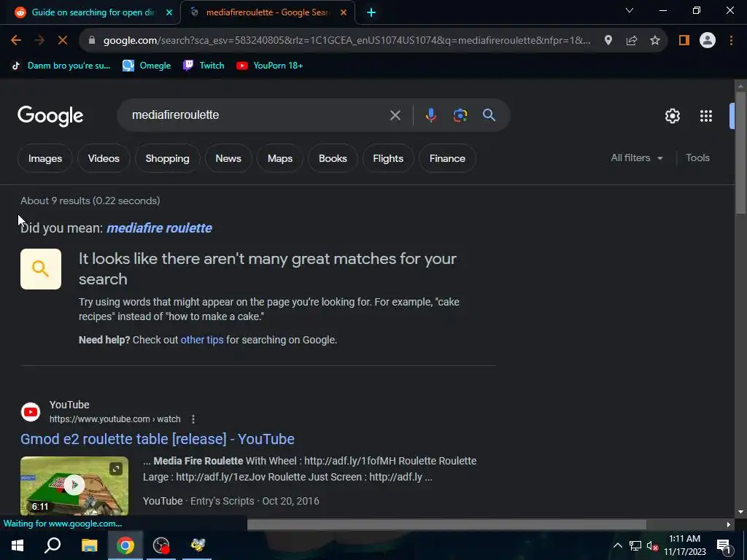Open Google quick settings gear
This screenshot has width=747, height=560.
pyautogui.click(x=672, y=116)
